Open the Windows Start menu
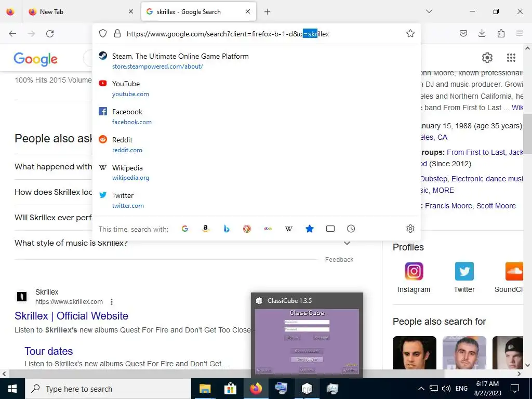532x399 pixels. (x=12, y=389)
